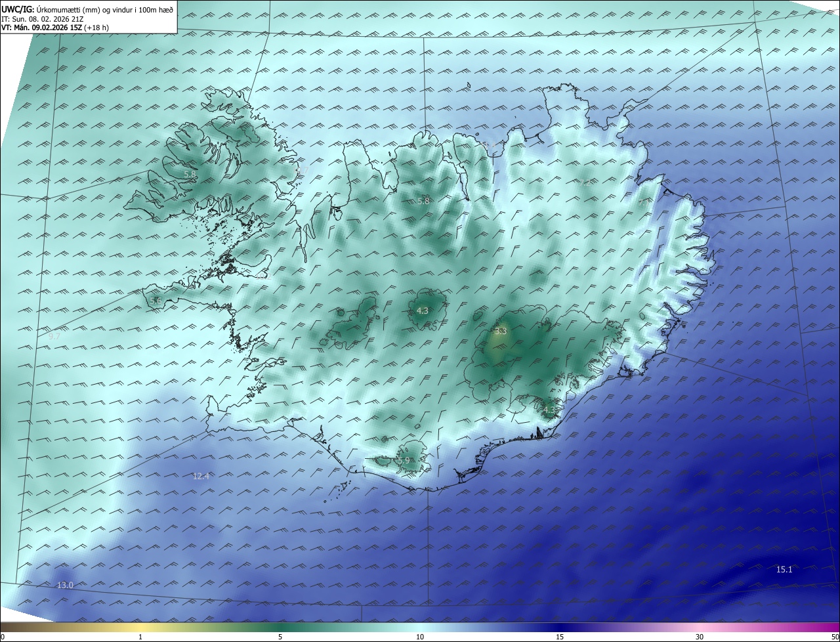Click the 5.9 value on the south-coast glacier
840x642 pixels.
pos(404,461)
